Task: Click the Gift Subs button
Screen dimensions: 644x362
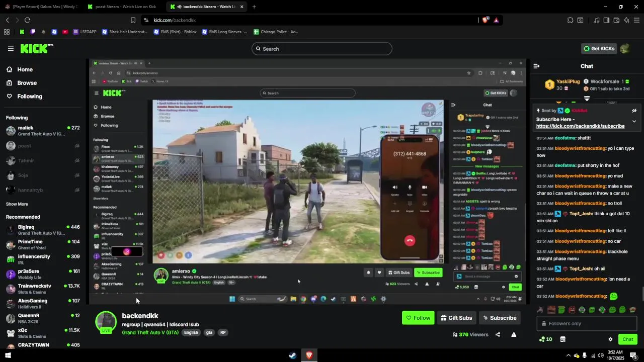Action: point(456,318)
